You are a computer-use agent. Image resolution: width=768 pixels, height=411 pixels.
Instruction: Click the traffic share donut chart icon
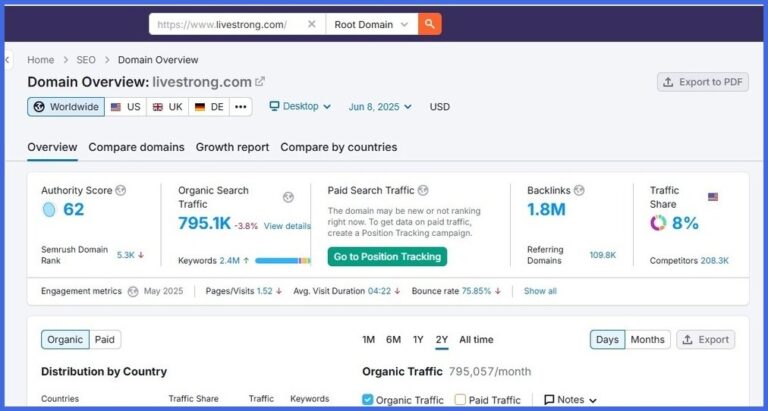click(658, 223)
